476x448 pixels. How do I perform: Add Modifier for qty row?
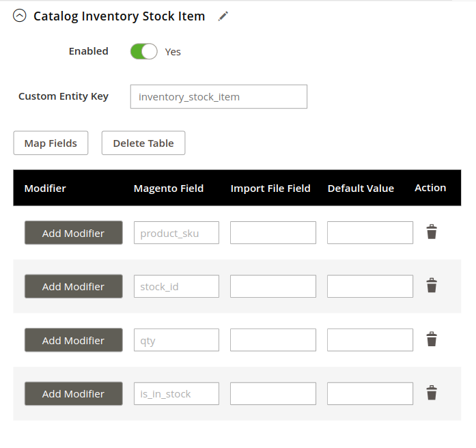(74, 340)
